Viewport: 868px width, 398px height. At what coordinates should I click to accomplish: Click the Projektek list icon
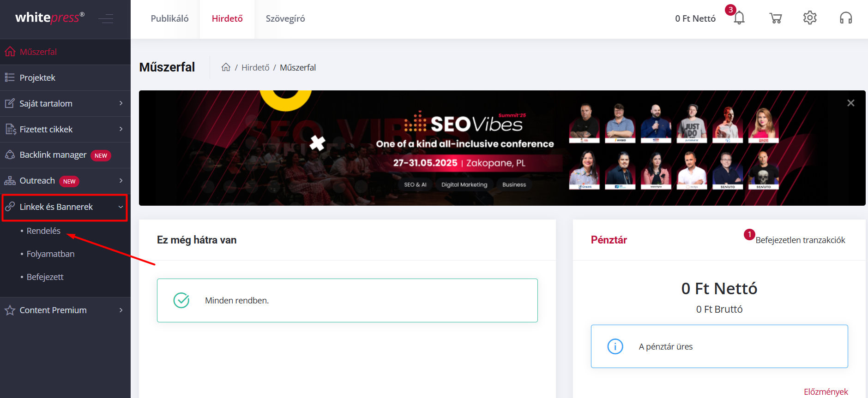click(10, 77)
